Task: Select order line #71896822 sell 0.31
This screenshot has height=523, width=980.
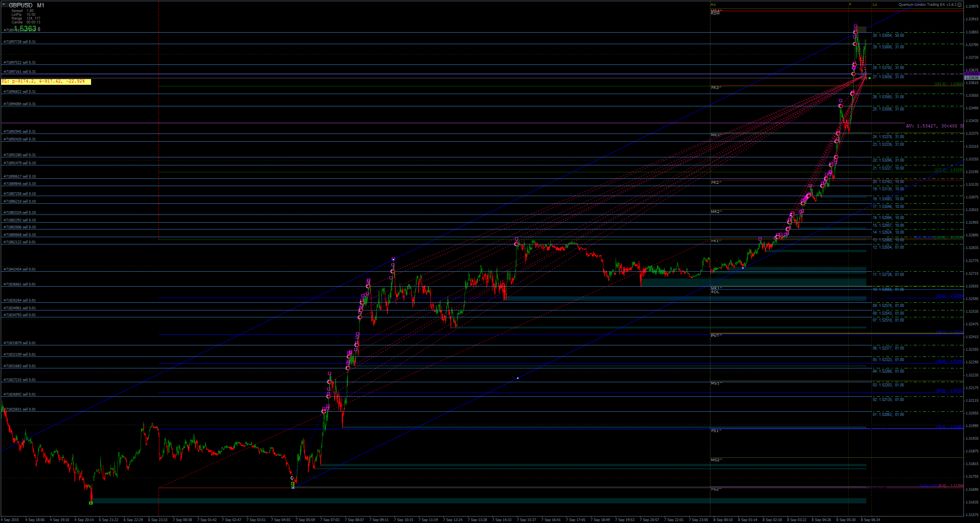Action: click(20, 92)
